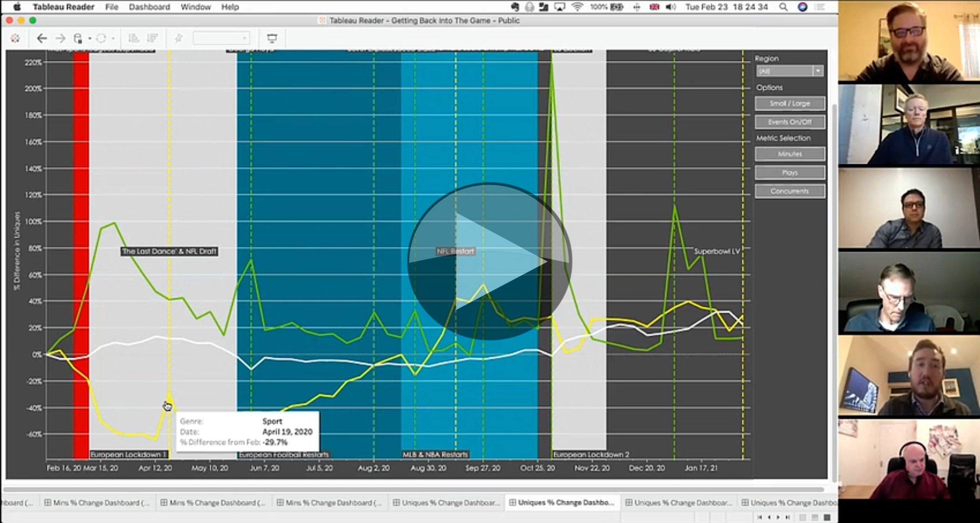Select the Minutes metric button
This screenshot has width=980, height=523.
pyautogui.click(x=790, y=154)
